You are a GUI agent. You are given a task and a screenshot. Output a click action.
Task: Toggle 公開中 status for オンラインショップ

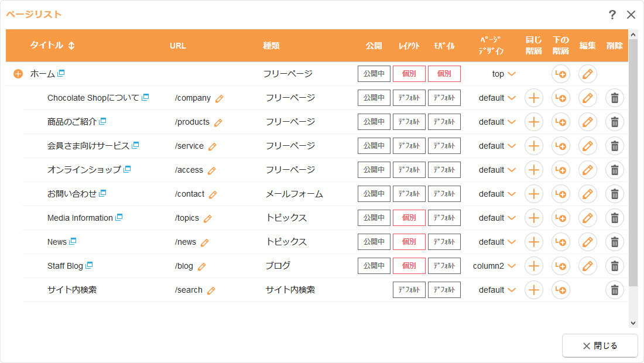pyautogui.click(x=374, y=170)
